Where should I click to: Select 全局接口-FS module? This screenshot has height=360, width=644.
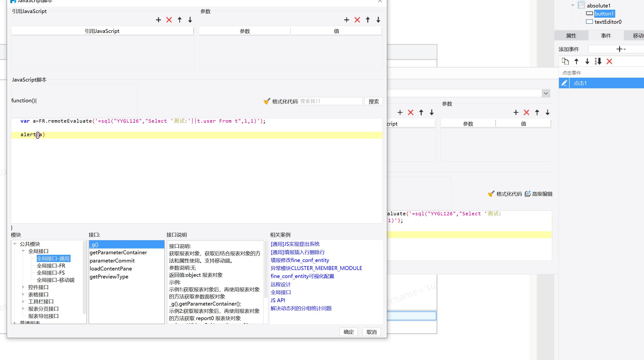[x=51, y=273]
